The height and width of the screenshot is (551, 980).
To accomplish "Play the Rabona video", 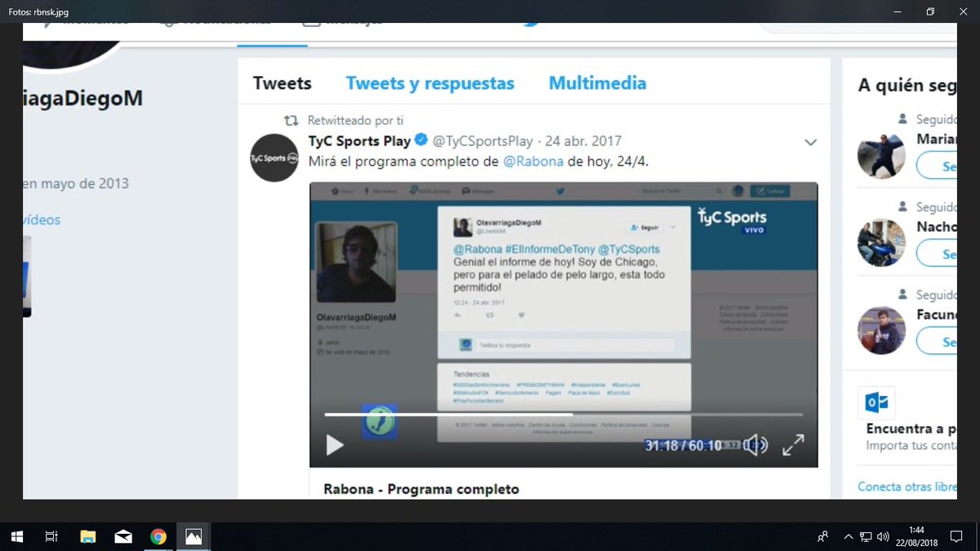I will [x=335, y=445].
